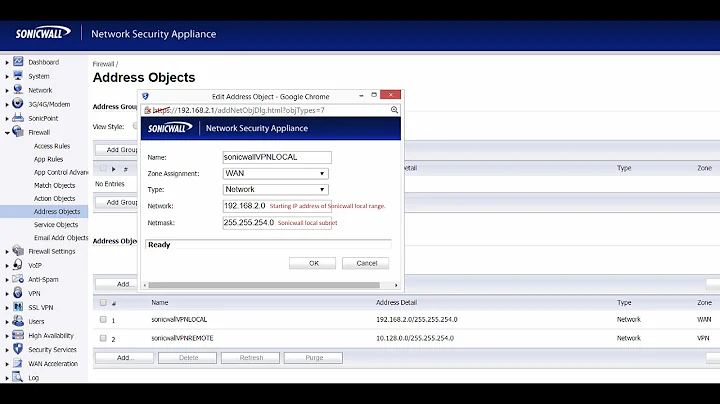Click the insecure certificate icon in URL bar
Screen dimensions: 720x404
tap(147, 110)
